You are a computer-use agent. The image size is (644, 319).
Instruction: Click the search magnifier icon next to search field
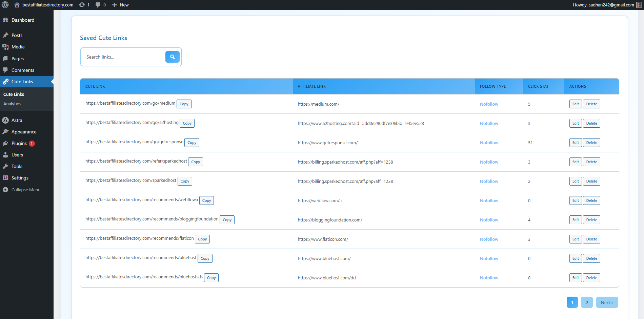[x=173, y=57]
